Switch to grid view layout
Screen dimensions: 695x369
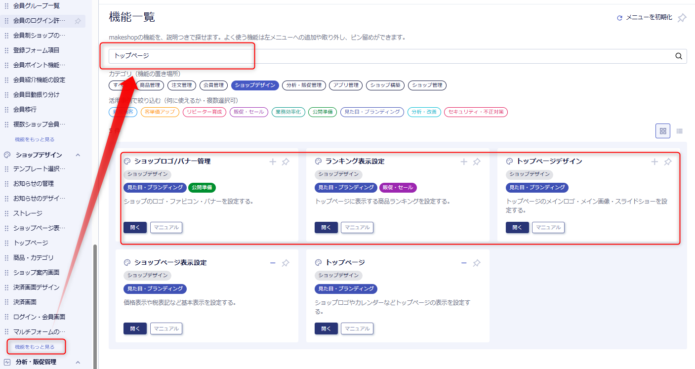click(663, 131)
